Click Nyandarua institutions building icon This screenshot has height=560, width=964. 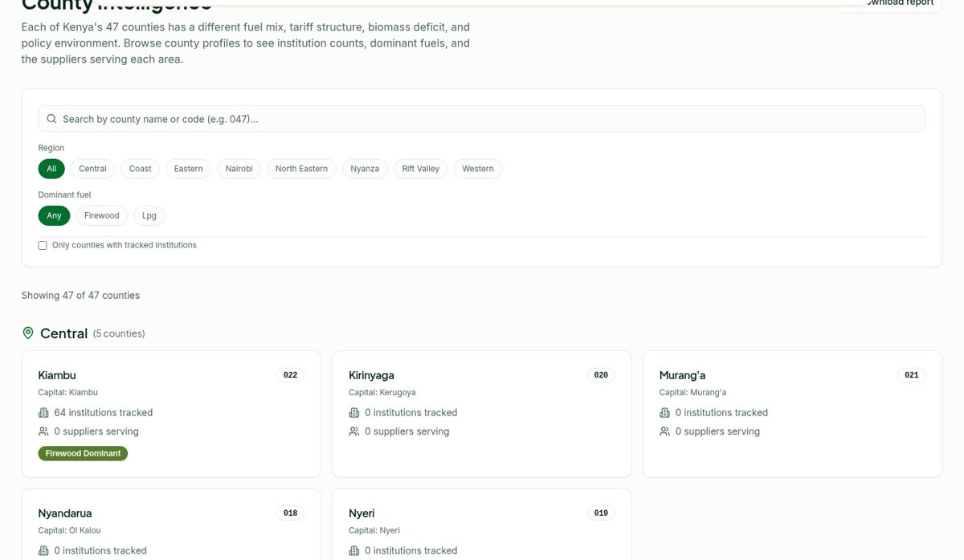point(43,550)
